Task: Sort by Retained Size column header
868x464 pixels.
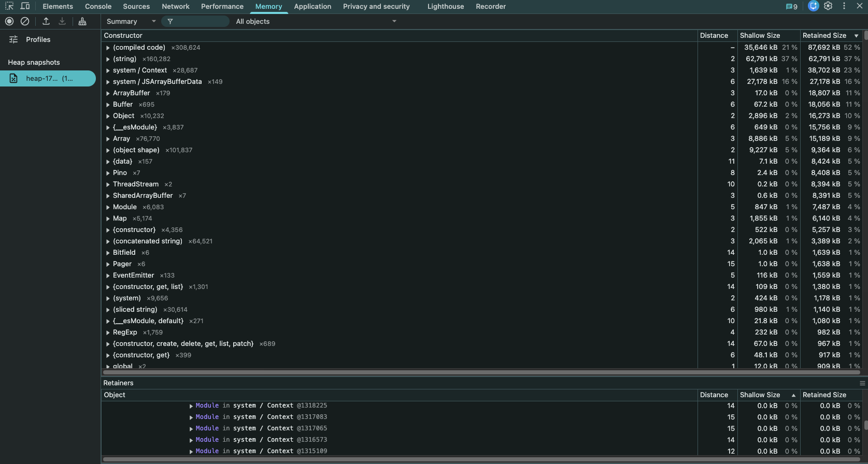Action: pos(824,35)
